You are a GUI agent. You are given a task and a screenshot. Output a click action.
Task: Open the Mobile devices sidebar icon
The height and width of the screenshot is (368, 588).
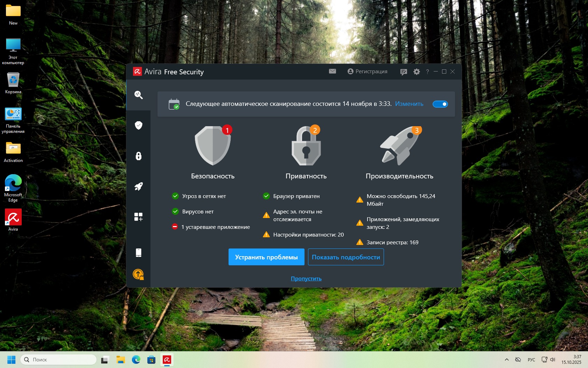click(139, 253)
